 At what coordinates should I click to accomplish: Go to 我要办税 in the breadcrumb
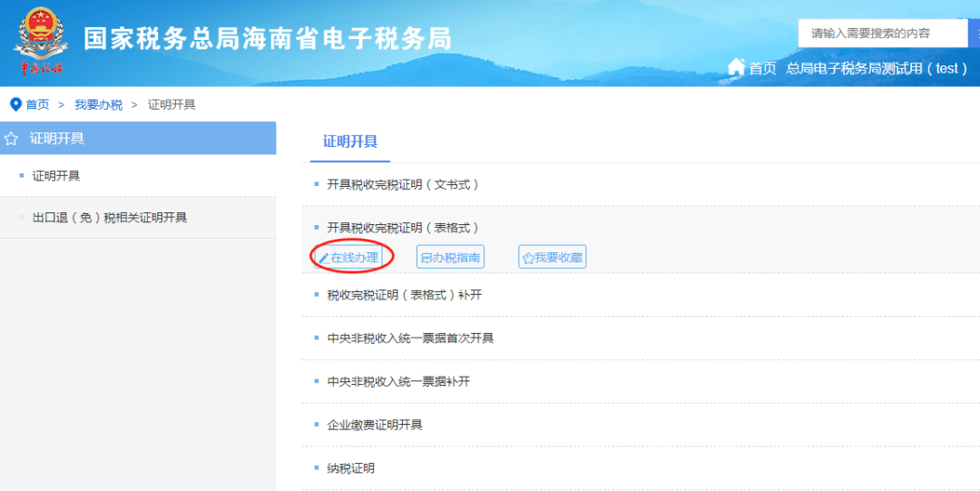(99, 105)
